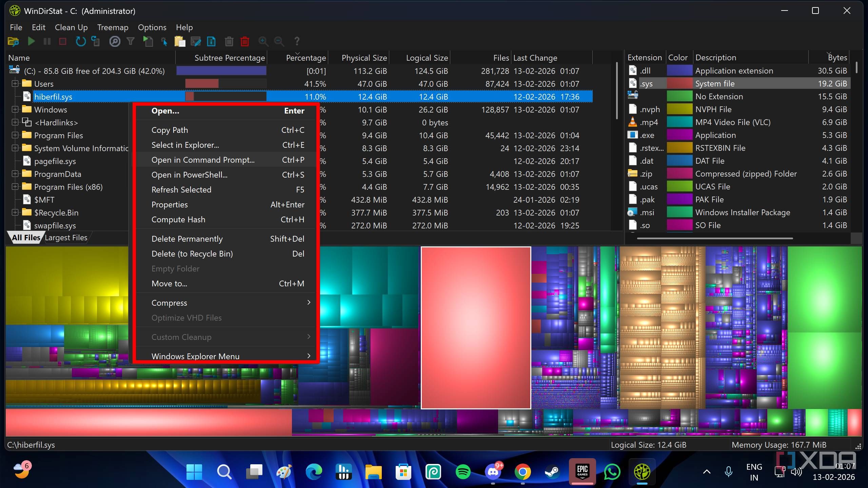Image resolution: width=868 pixels, height=488 pixels.
Task: Click the extension list horizontal scrollbar
Action: [715, 238]
